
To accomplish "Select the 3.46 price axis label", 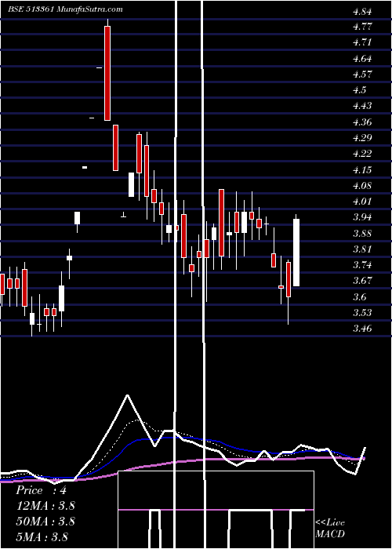I will 362,329.
